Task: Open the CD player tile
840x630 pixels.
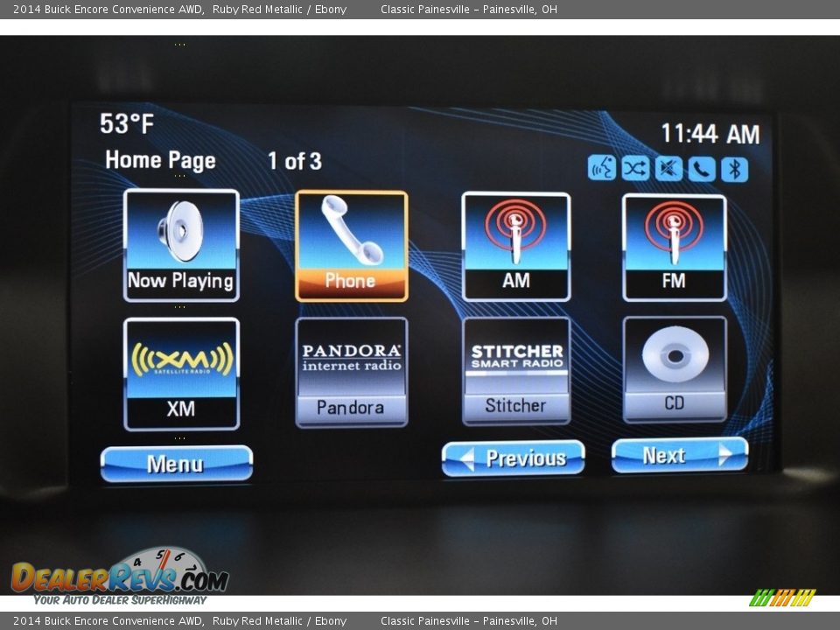Action: (x=675, y=369)
